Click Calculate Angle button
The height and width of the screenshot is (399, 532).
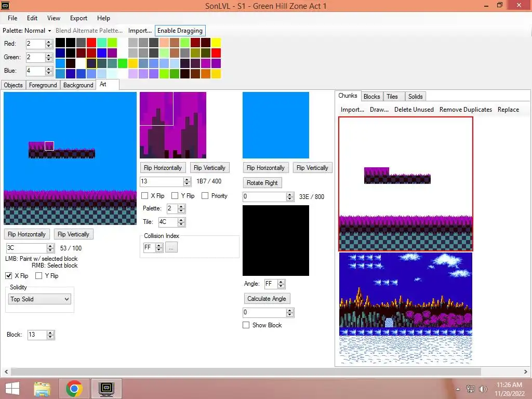(x=267, y=299)
